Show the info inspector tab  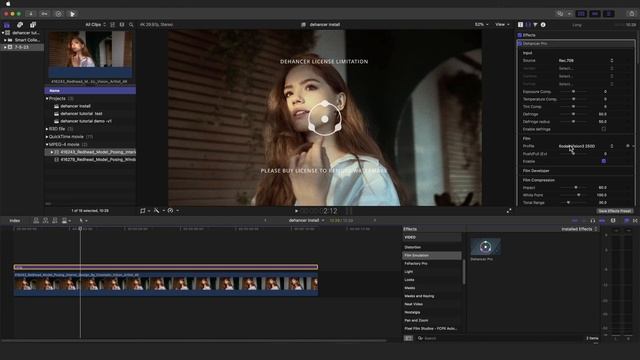[x=543, y=25]
